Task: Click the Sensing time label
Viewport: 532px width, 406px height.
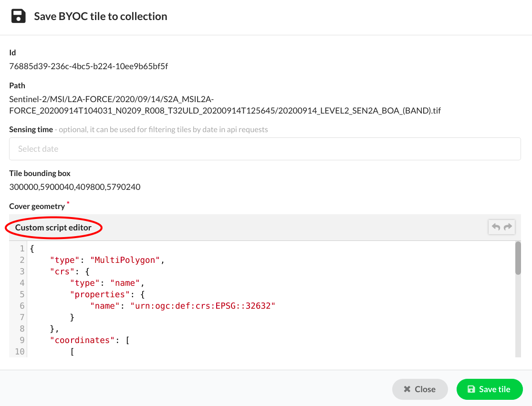Action: (x=31, y=130)
